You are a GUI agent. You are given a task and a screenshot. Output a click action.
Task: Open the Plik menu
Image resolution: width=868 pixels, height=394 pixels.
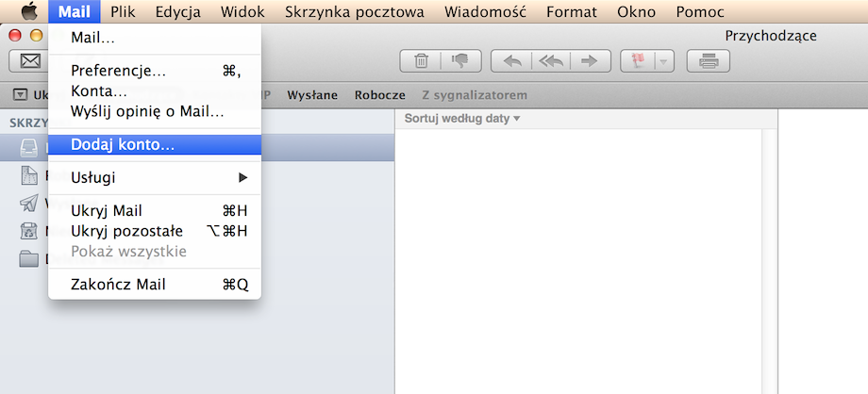123,11
